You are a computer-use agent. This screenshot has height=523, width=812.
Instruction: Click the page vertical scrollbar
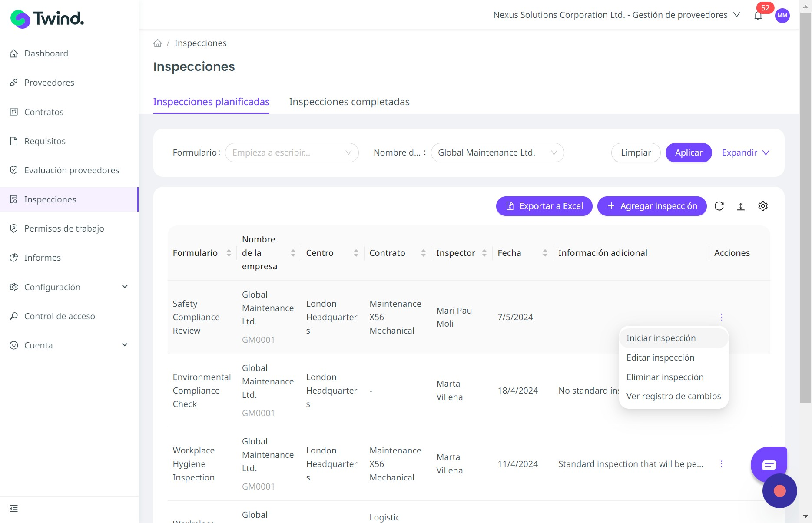tap(805, 208)
